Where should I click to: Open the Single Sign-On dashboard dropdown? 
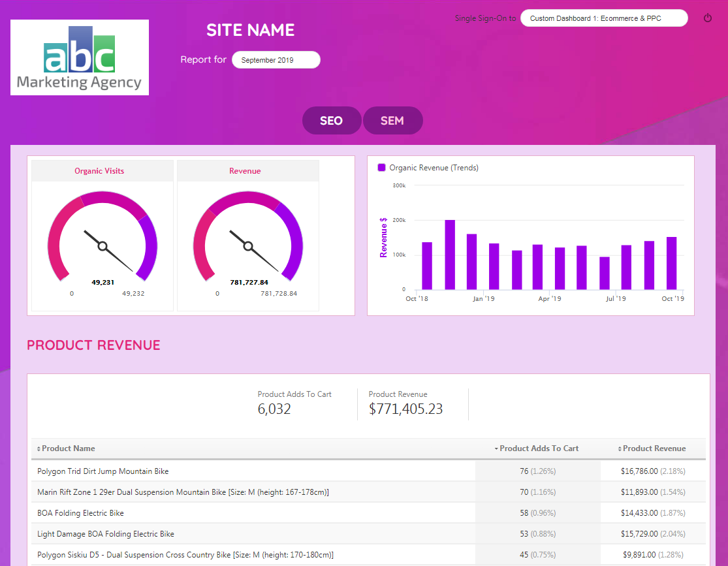coord(603,18)
